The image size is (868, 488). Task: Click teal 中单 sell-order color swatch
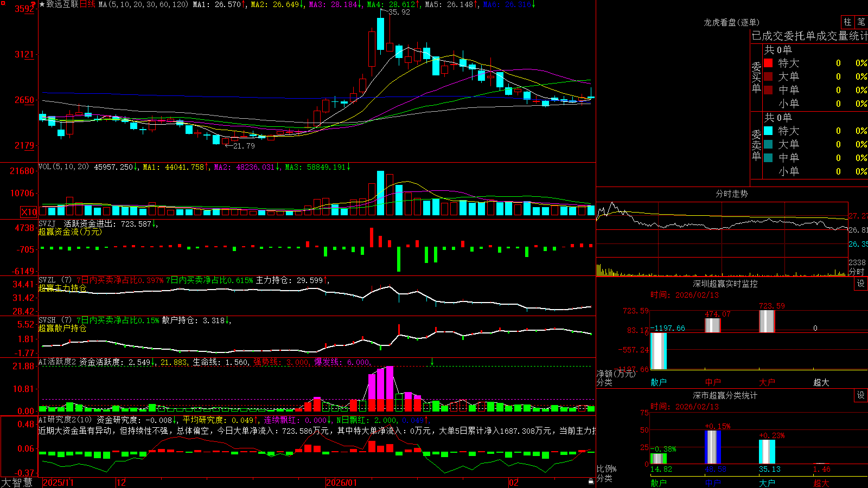768,158
